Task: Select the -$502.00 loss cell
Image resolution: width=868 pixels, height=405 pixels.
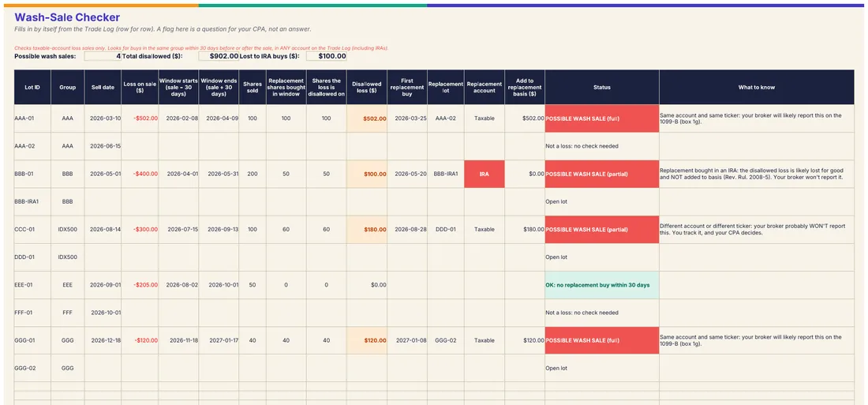Action: 140,118
